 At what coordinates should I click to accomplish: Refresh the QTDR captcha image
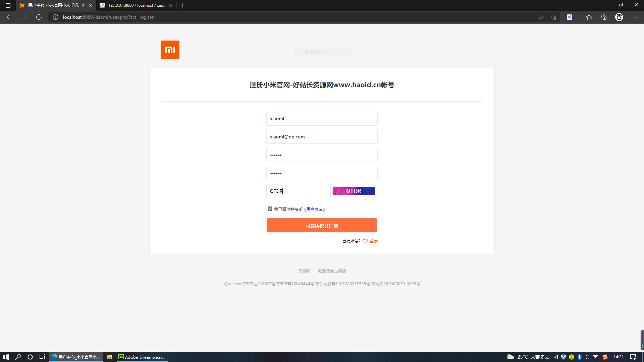click(x=354, y=191)
